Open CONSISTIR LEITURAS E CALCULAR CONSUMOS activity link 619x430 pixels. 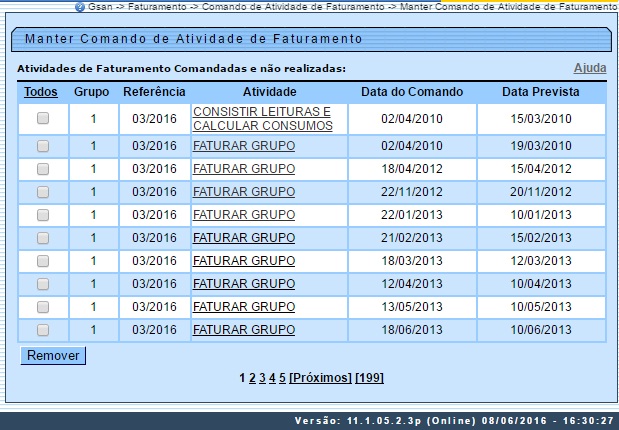[x=263, y=119]
